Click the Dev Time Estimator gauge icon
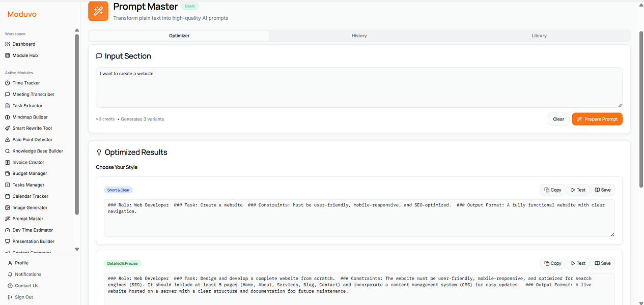 tap(8, 230)
